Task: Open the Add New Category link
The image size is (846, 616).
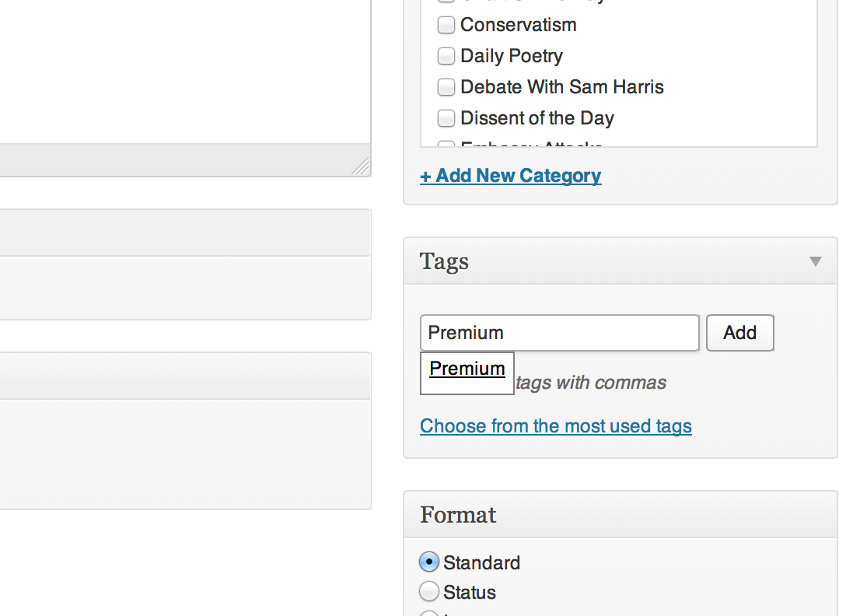Action: (x=510, y=176)
